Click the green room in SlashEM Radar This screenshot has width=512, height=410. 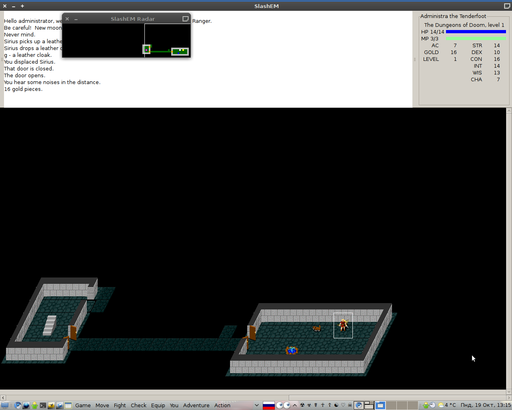(x=180, y=51)
